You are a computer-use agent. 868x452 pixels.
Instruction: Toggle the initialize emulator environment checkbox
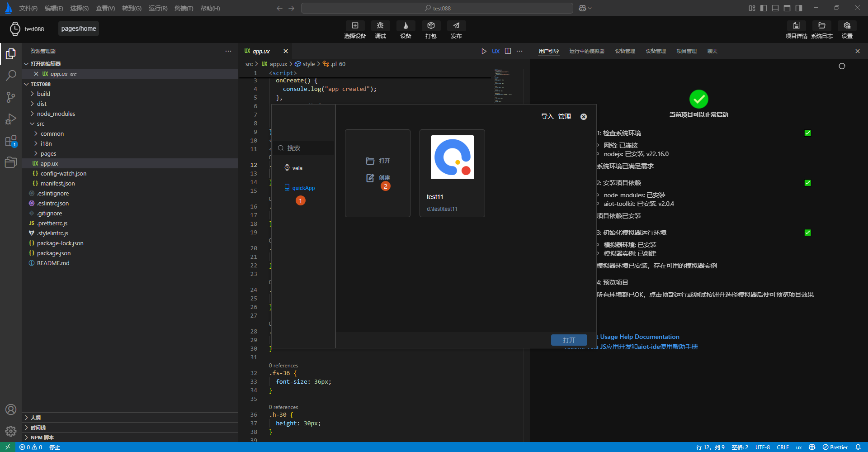pyautogui.click(x=807, y=233)
